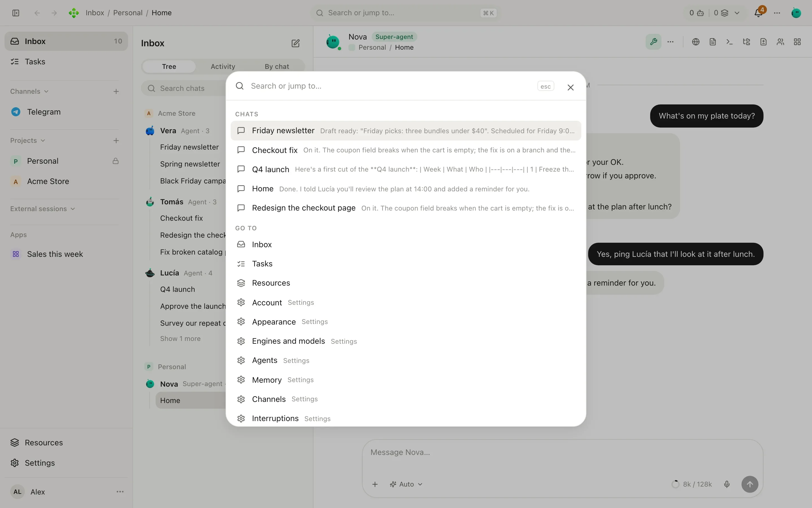This screenshot has height=508, width=812.
Task: Open Settings in the left sidebar
Action: tap(66, 463)
